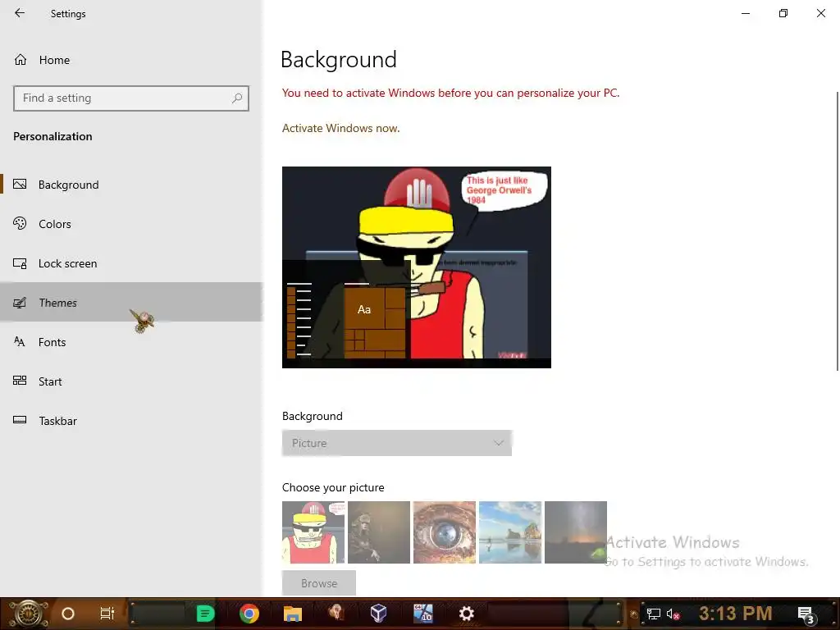Open the Action Center notifications icon
Viewport: 840px width, 630px height.
[x=806, y=614]
